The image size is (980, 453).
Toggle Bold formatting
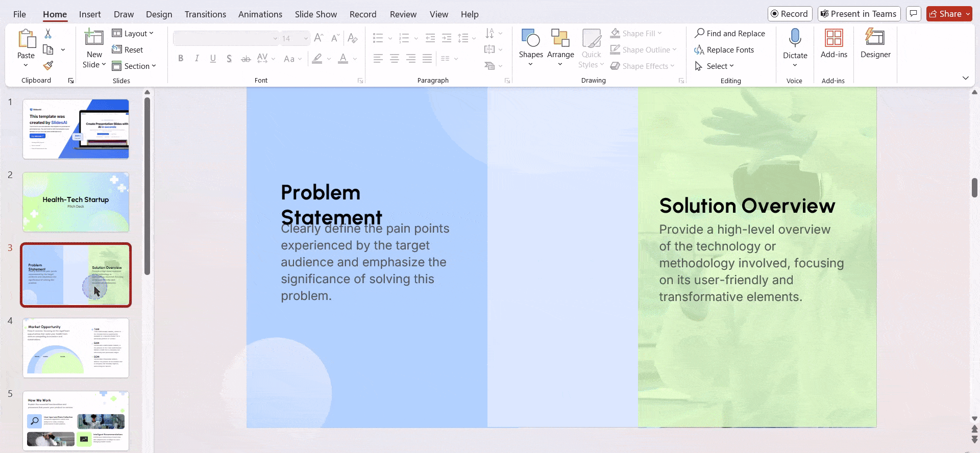coord(181,59)
